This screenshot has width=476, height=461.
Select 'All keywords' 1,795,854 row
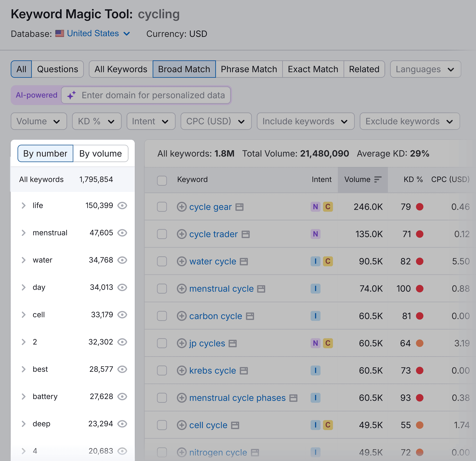coord(73,179)
